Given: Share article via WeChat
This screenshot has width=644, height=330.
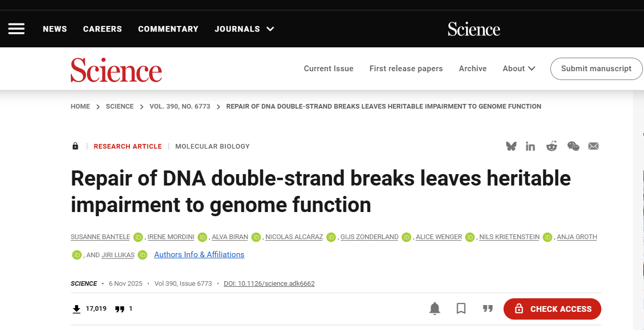Looking at the screenshot, I should click(x=573, y=146).
